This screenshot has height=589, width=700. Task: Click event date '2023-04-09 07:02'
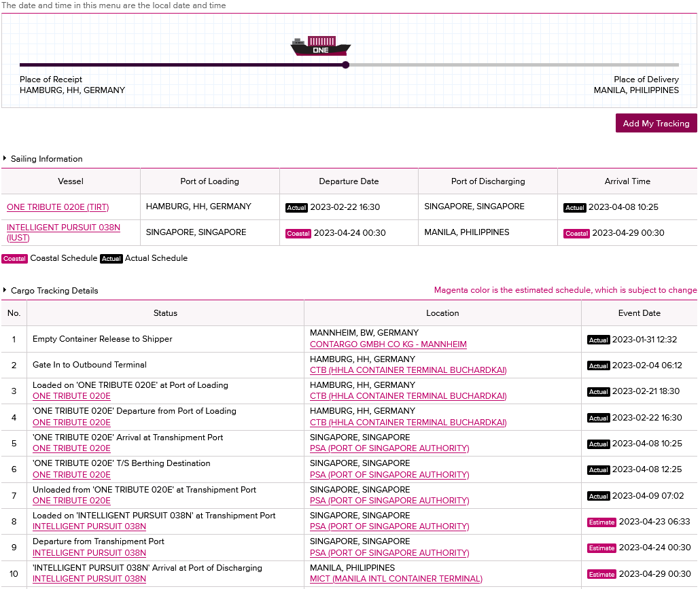pos(648,496)
